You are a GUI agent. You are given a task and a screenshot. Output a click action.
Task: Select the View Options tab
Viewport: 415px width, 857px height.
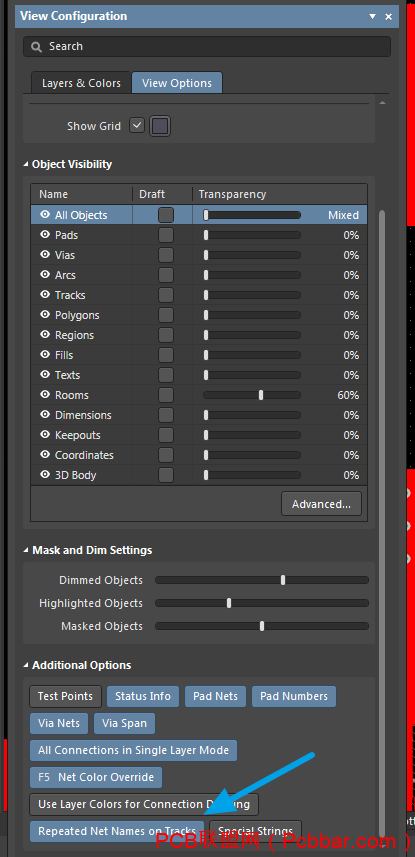(x=177, y=83)
